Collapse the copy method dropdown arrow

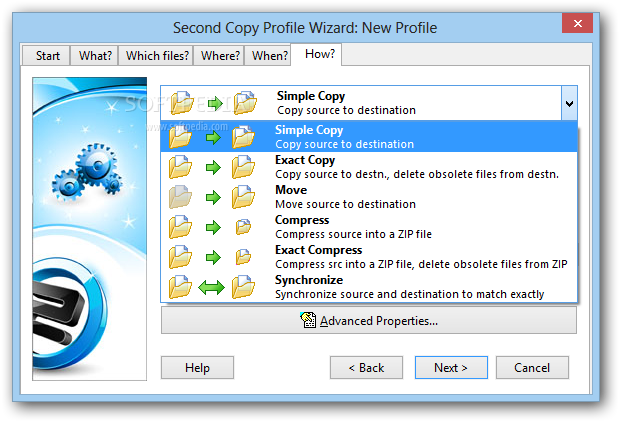pyautogui.click(x=569, y=104)
